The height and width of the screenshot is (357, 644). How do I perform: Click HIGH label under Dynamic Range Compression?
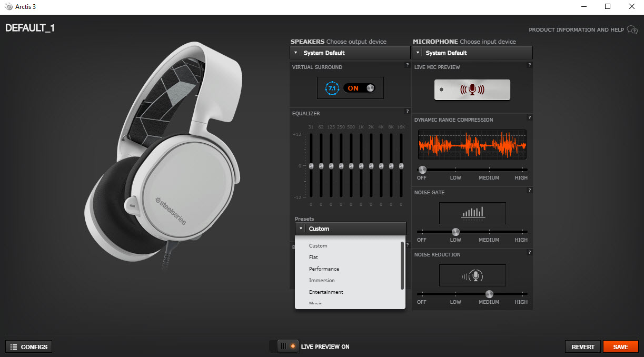pyautogui.click(x=521, y=177)
